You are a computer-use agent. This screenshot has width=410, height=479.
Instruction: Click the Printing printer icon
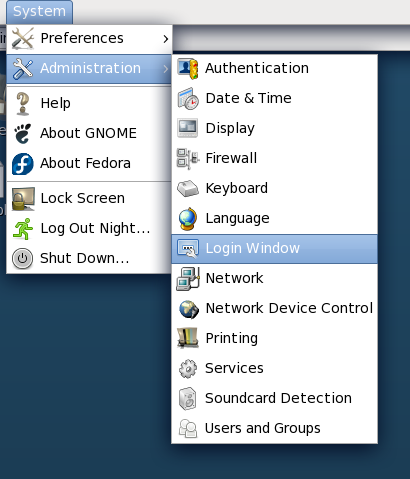click(188, 338)
